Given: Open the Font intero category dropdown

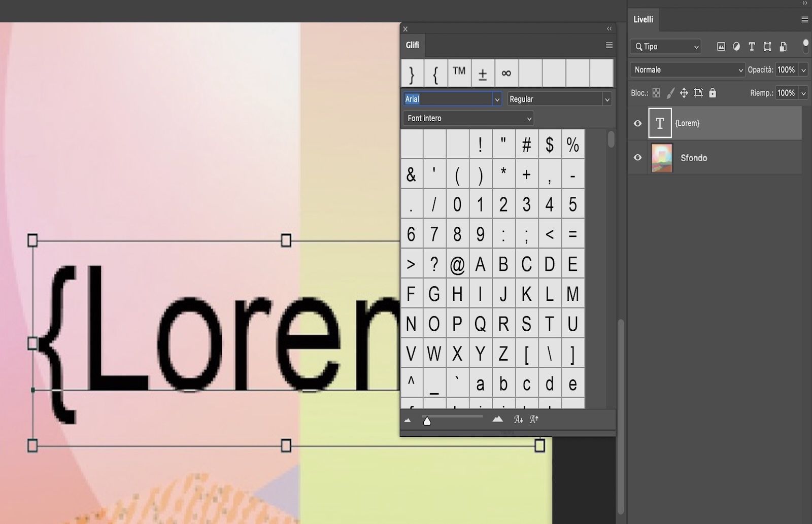Looking at the screenshot, I should click(x=467, y=118).
